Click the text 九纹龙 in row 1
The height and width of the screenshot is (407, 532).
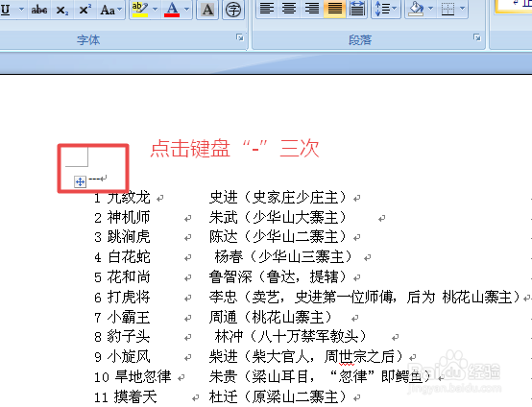[129, 198]
